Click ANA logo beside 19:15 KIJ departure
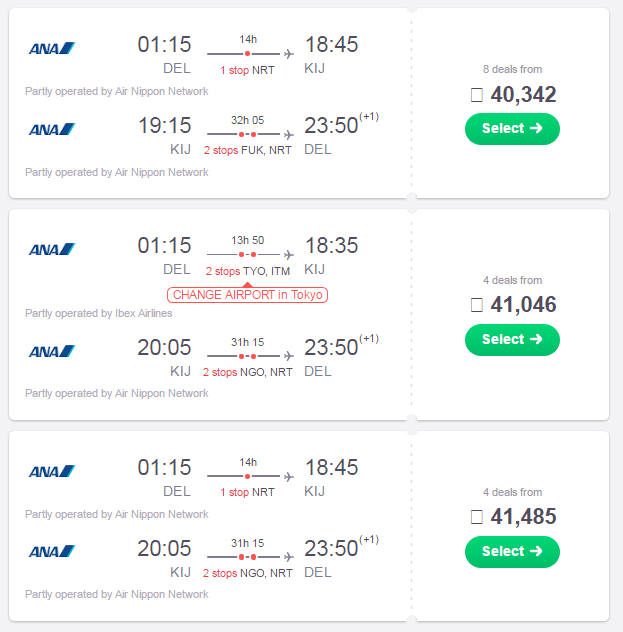The height and width of the screenshot is (632, 623). 52,129
